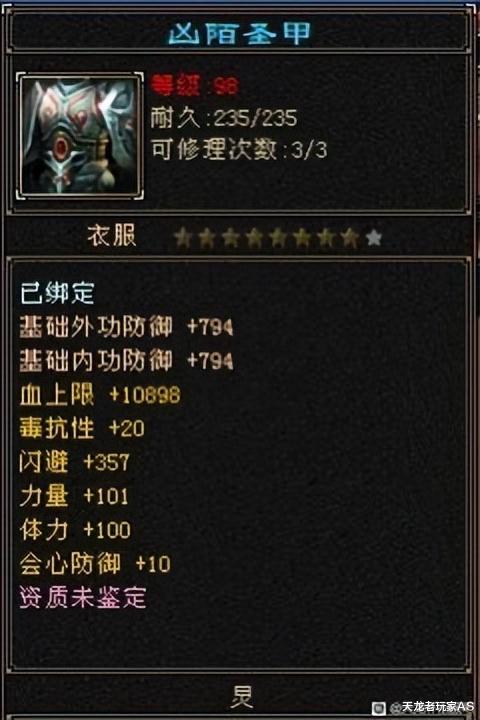Click the 可修理次数 3/3 line

[x=239, y=150]
